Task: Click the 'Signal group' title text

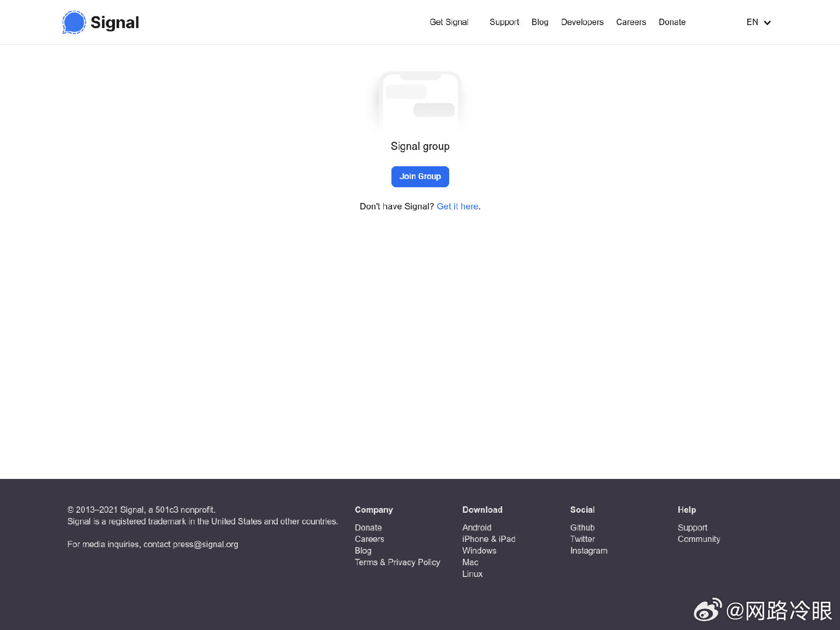Action: [420, 146]
